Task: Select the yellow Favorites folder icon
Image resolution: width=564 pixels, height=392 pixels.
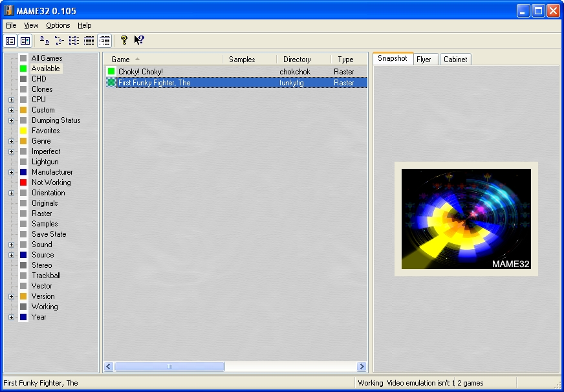Action: [x=23, y=131]
